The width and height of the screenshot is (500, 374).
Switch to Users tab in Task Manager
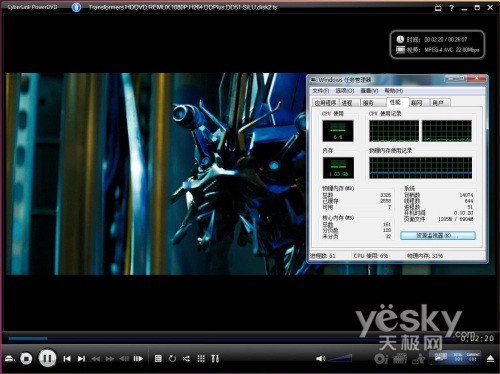439,103
